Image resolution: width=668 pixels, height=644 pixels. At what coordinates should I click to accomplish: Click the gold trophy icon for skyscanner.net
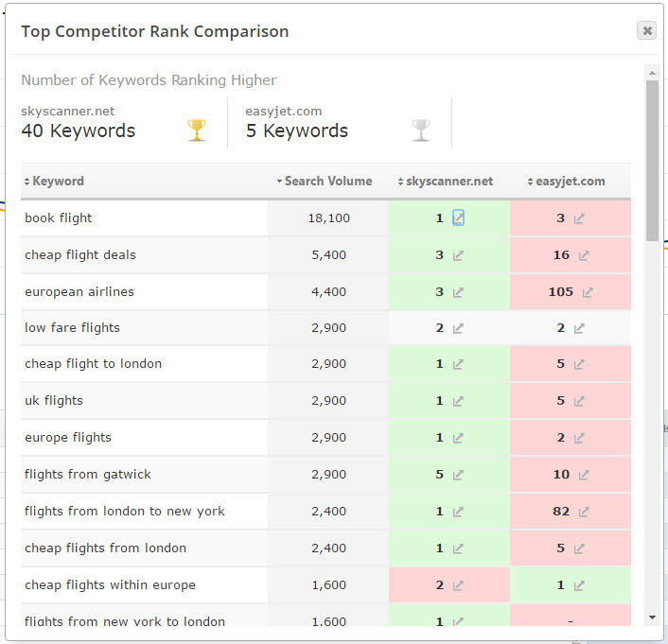click(x=197, y=130)
